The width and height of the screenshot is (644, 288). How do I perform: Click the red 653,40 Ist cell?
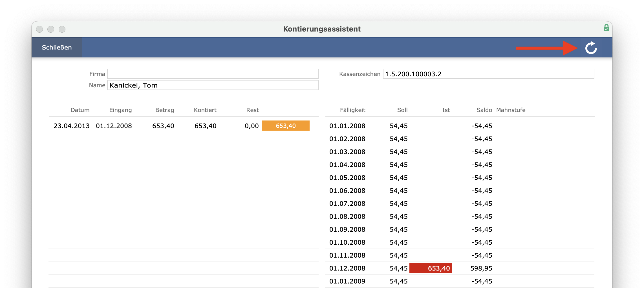tap(431, 268)
